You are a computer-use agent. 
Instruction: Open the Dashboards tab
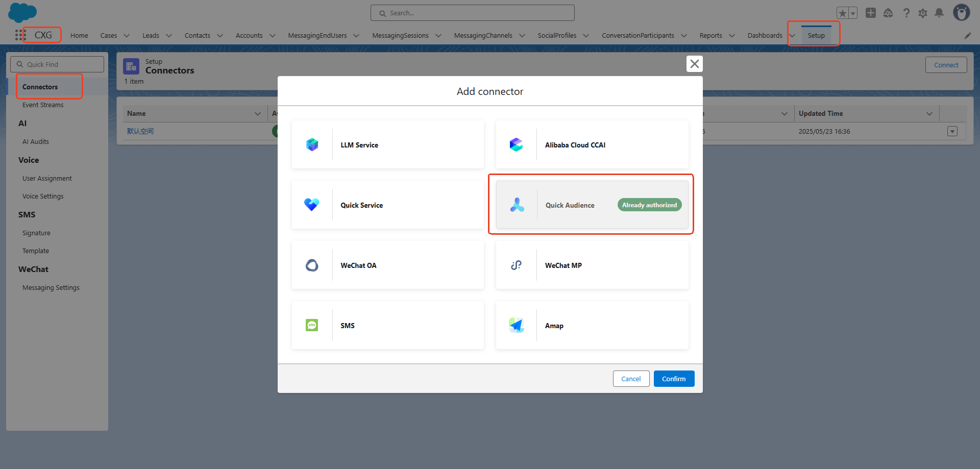click(765, 35)
